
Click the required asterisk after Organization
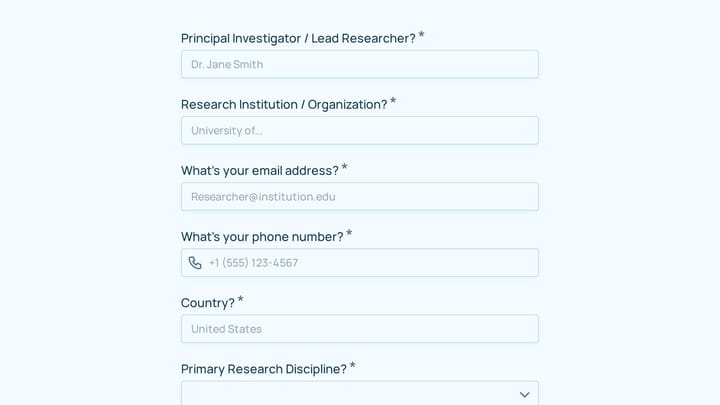[393, 101]
